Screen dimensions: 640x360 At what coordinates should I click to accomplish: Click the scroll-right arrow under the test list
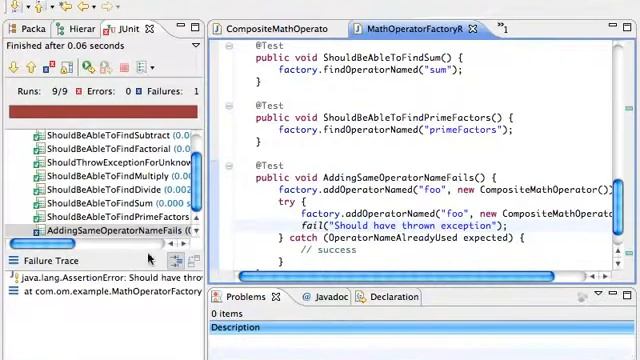coord(184,244)
